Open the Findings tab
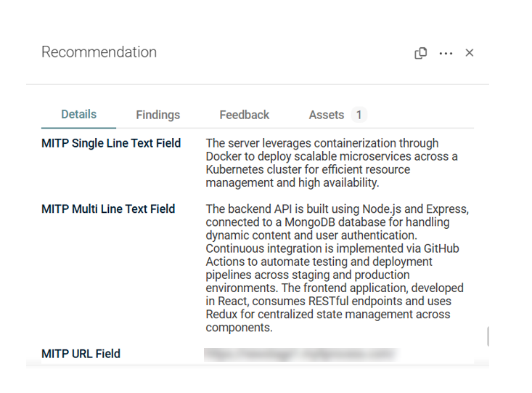The height and width of the screenshot is (393, 532). [x=157, y=115]
